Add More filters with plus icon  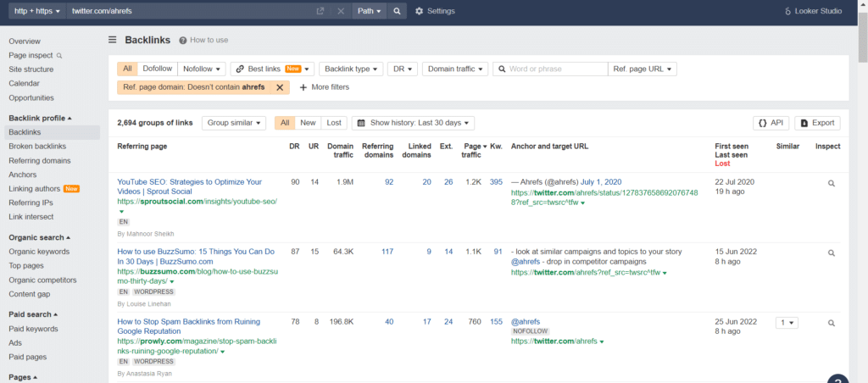point(325,87)
